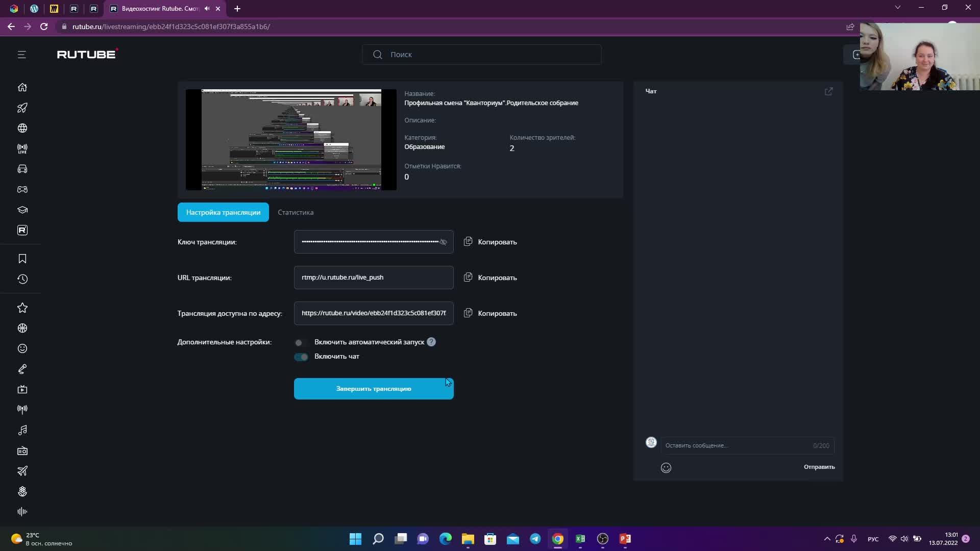Open the bookmark (watch later) sidebar icon

click(22, 259)
